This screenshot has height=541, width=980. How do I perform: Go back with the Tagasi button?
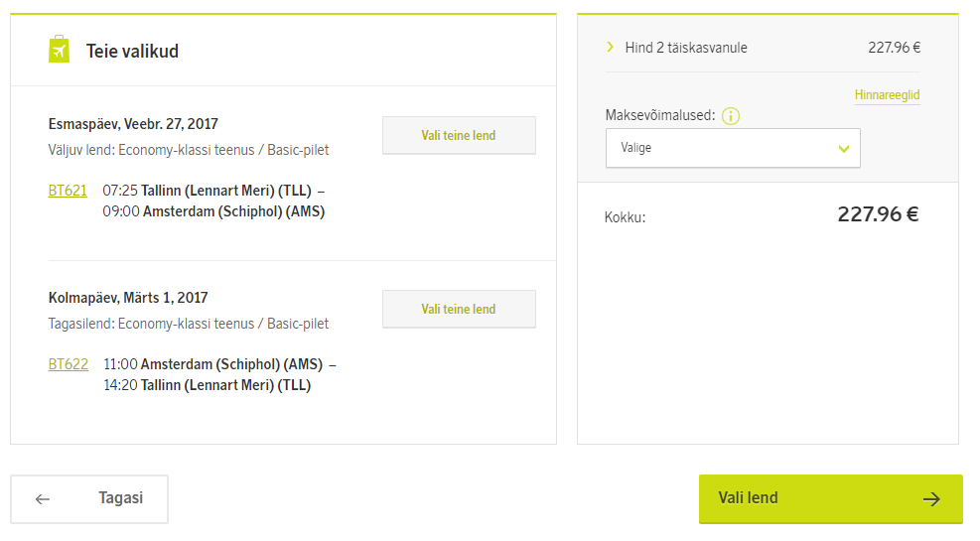pyautogui.click(x=89, y=499)
